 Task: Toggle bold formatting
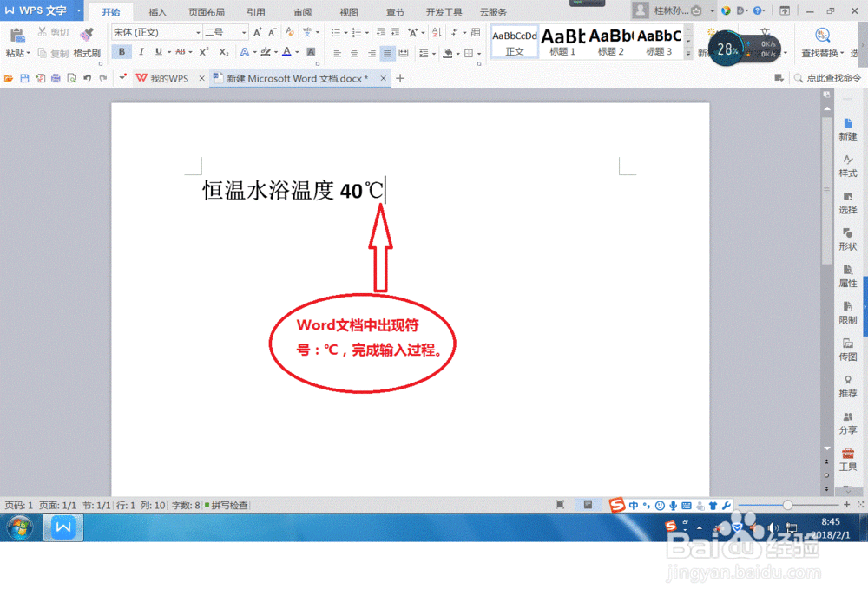[122, 52]
